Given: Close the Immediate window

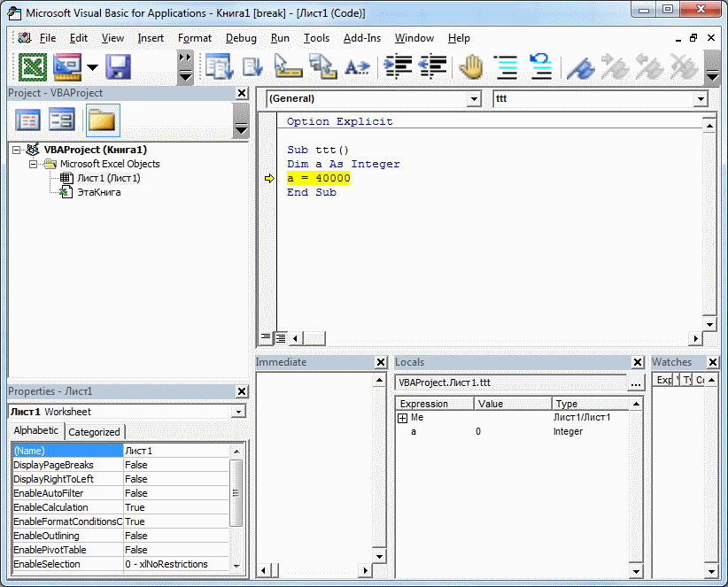Looking at the screenshot, I should coord(381,362).
